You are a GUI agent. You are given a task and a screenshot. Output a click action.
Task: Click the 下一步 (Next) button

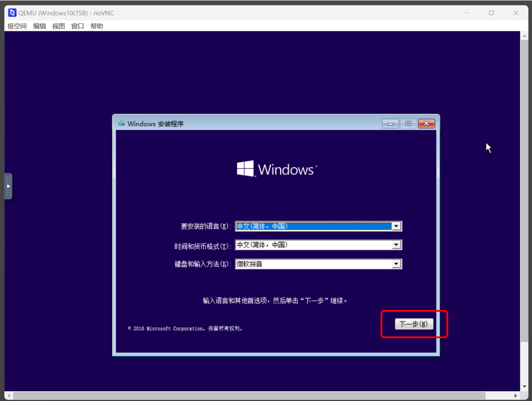click(413, 324)
